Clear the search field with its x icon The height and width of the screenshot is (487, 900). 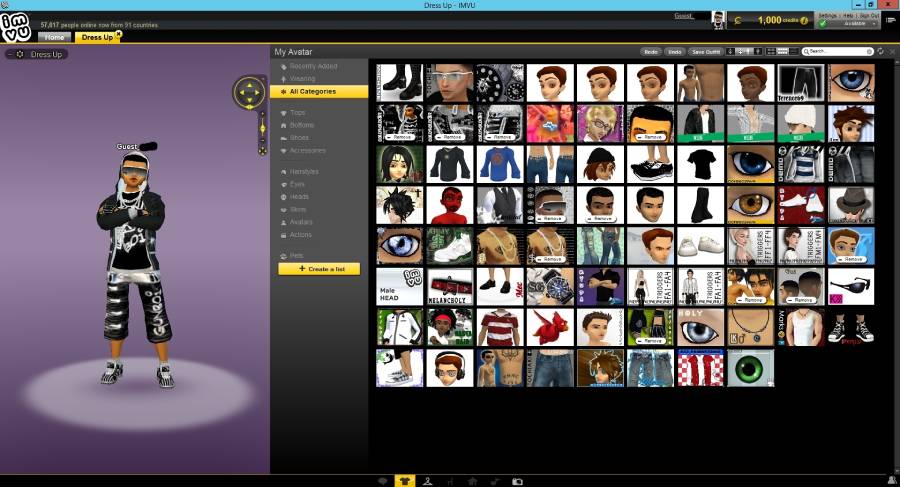pyautogui.click(x=869, y=52)
